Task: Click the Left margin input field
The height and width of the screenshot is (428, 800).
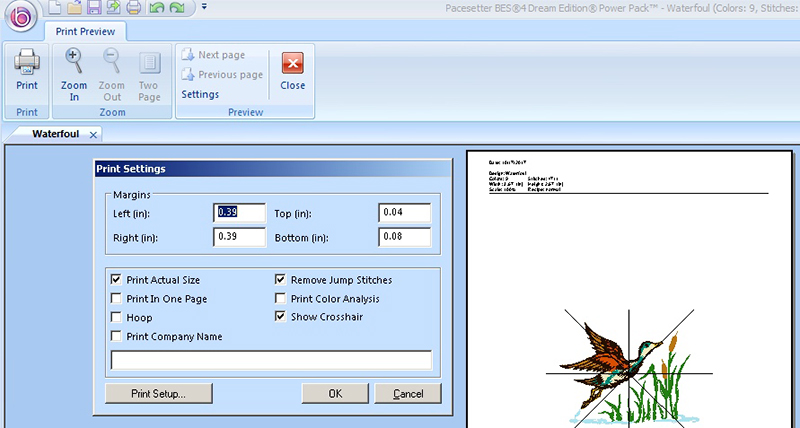Action: 239,213
